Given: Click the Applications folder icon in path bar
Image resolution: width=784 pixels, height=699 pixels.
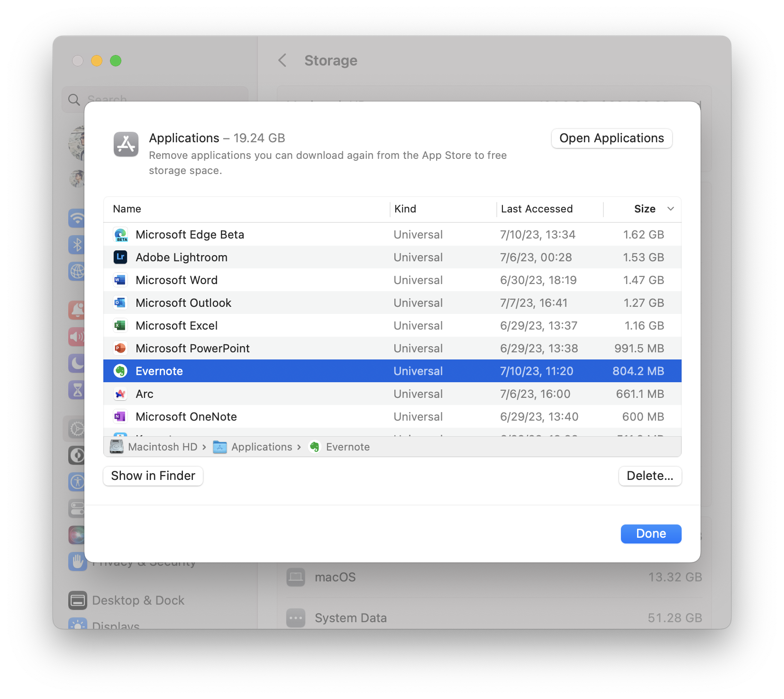Looking at the screenshot, I should coord(220,447).
